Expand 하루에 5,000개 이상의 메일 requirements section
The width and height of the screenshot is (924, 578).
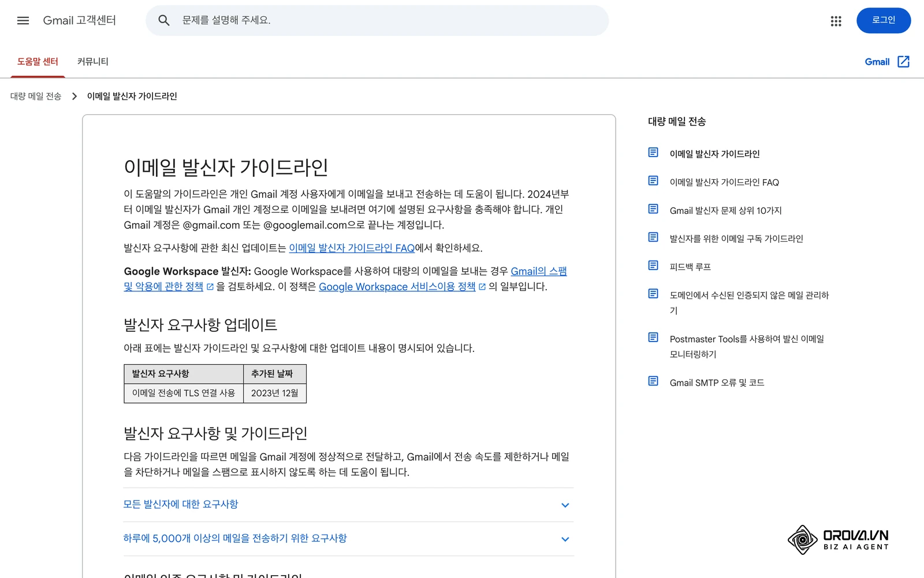349,539
